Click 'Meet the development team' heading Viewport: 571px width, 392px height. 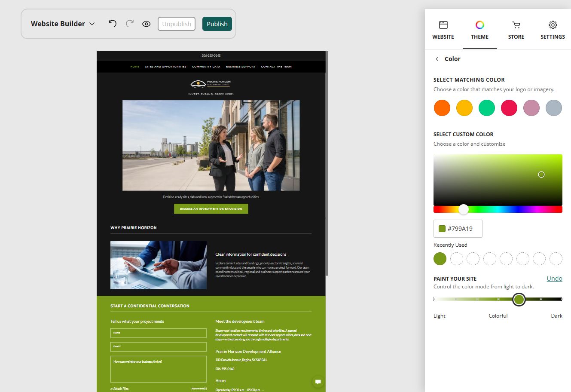[240, 322]
